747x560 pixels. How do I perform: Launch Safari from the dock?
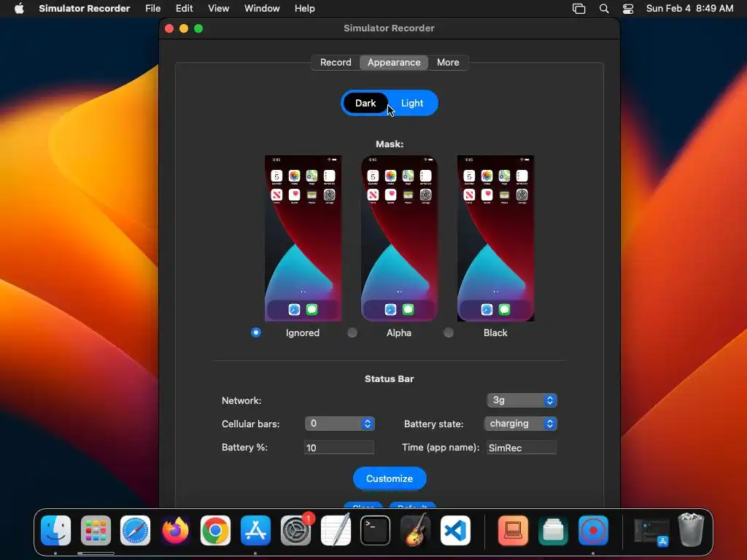[135, 530]
